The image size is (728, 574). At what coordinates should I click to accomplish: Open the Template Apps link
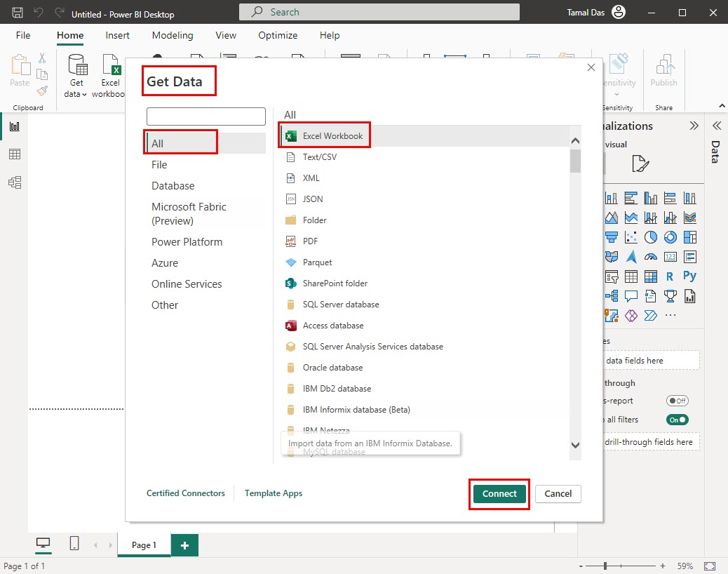point(273,493)
